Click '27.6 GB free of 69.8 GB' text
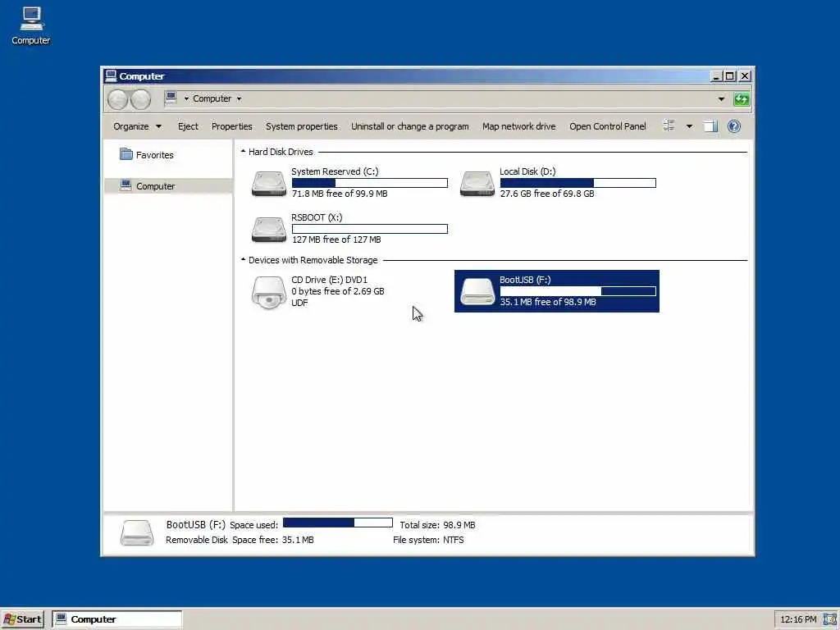The height and width of the screenshot is (630, 840). coord(547,194)
